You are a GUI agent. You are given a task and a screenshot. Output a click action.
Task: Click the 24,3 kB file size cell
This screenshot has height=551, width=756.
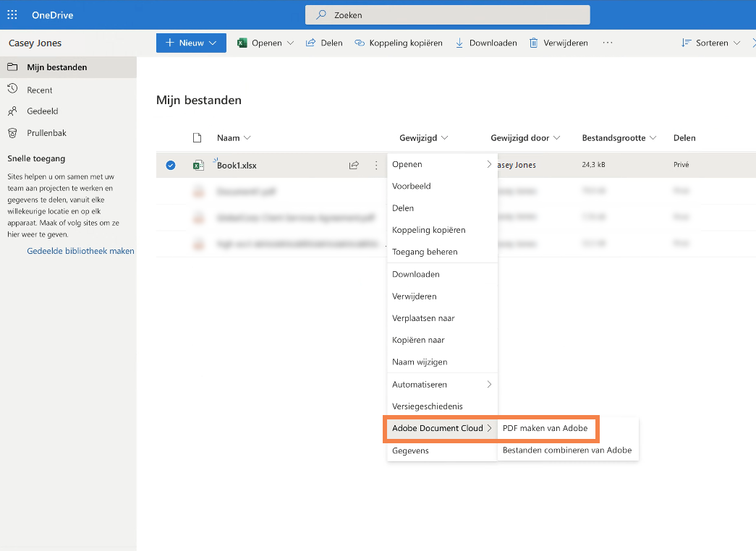[593, 164]
